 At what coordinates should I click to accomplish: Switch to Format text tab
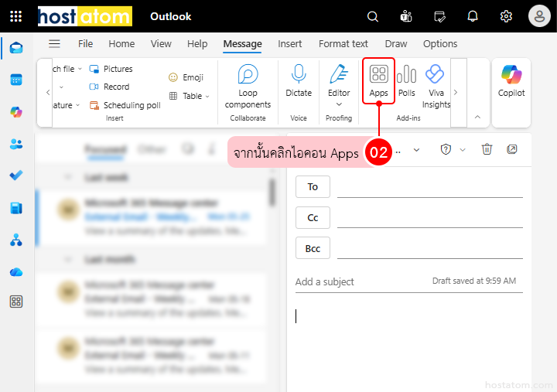(x=343, y=43)
